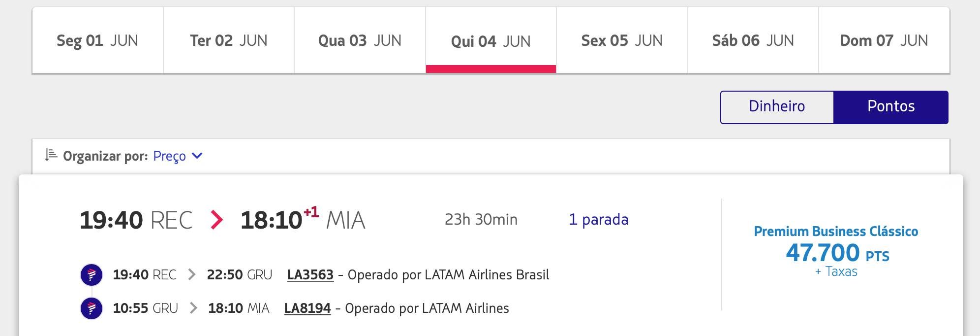Select the Seg 01 JUN date tab

point(97,40)
